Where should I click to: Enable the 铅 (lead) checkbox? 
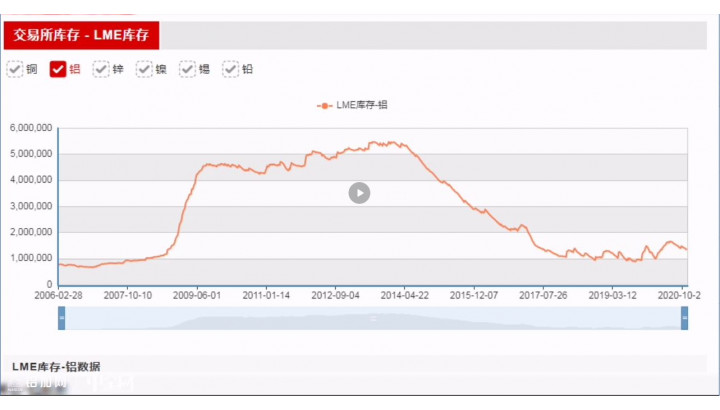[231, 69]
